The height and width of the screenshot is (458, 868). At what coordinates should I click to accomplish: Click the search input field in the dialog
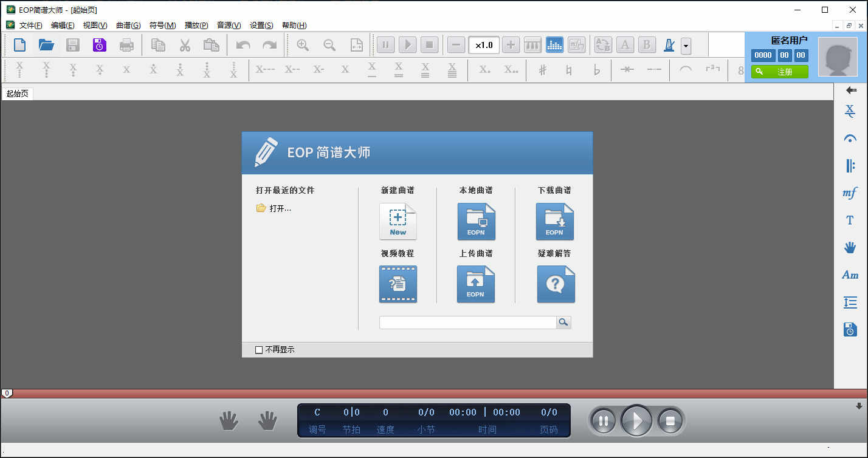(x=468, y=322)
